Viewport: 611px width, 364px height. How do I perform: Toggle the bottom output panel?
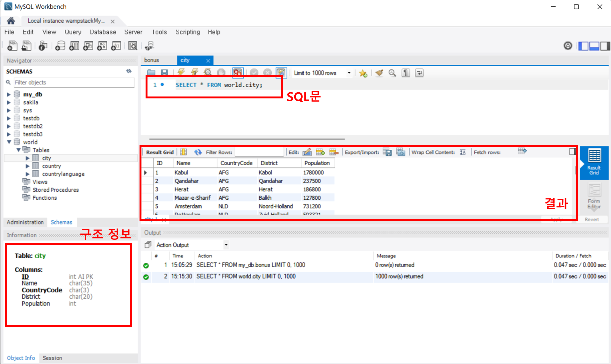pyautogui.click(x=594, y=46)
